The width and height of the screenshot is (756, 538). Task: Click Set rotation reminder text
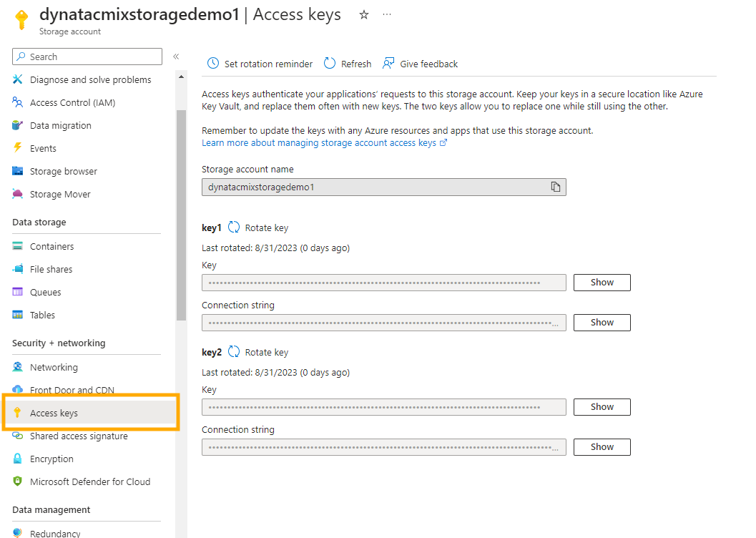pyautogui.click(x=268, y=64)
